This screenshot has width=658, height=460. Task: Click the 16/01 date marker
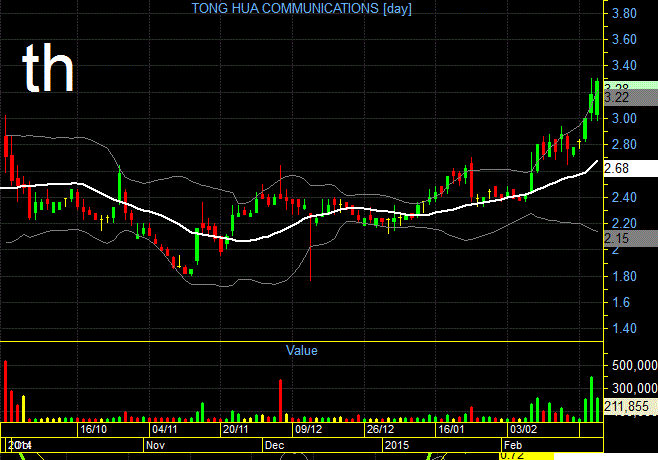tap(451, 429)
